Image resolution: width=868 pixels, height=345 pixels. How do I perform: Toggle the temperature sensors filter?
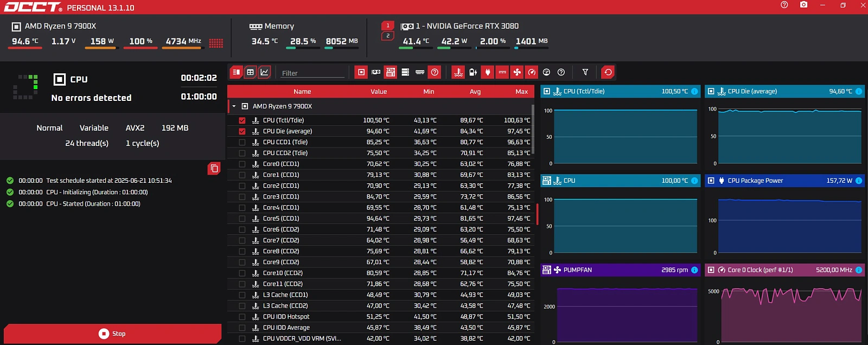[458, 72]
